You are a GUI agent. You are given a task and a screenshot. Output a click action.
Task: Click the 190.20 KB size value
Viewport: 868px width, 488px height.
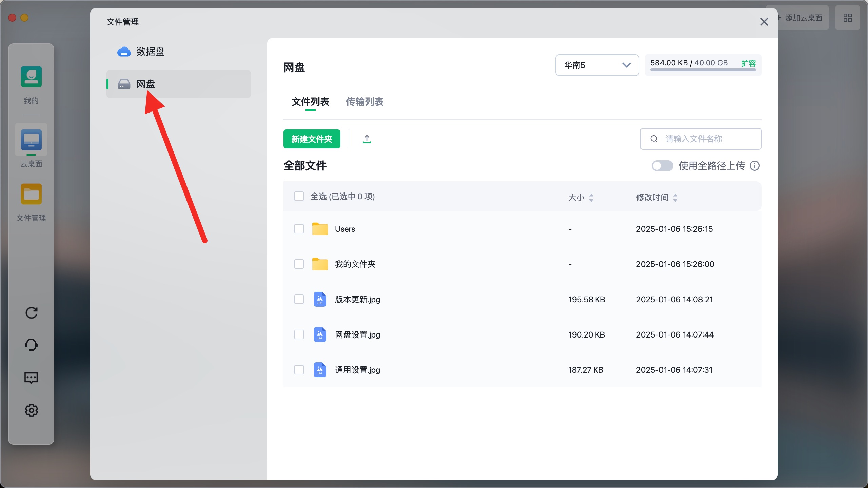point(587,335)
